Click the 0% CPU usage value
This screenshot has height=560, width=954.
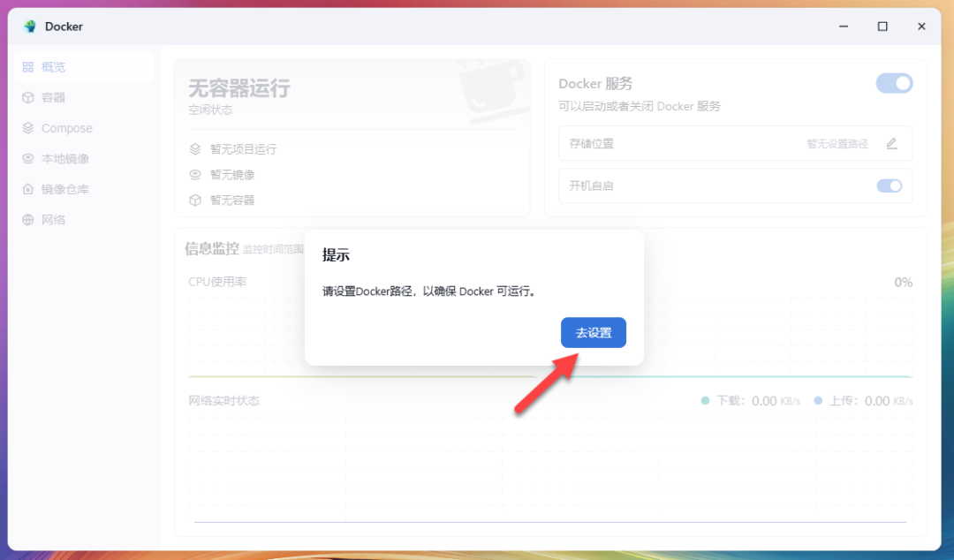point(903,283)
